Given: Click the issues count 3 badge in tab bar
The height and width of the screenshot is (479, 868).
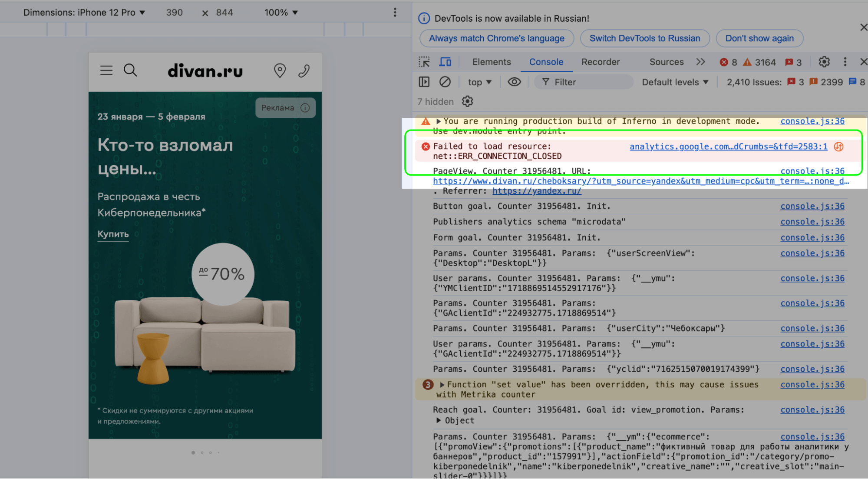Looking at the screenshot, I should pos(793,62).
